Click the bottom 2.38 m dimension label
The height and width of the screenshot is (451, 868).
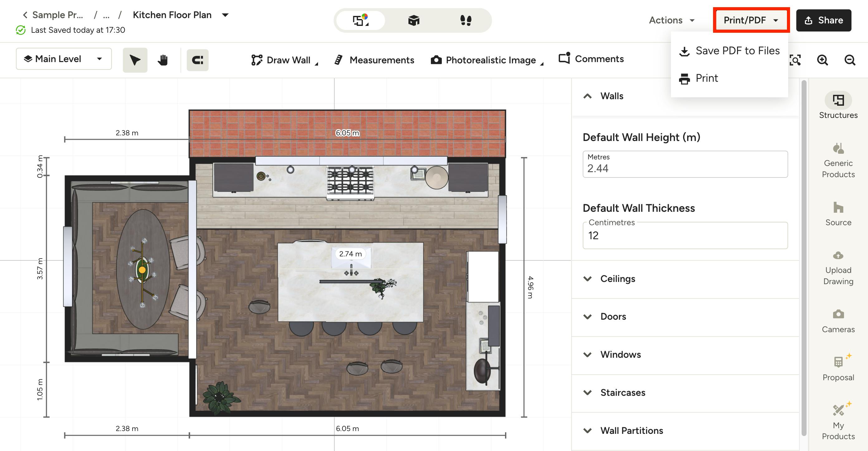(127, 429)
